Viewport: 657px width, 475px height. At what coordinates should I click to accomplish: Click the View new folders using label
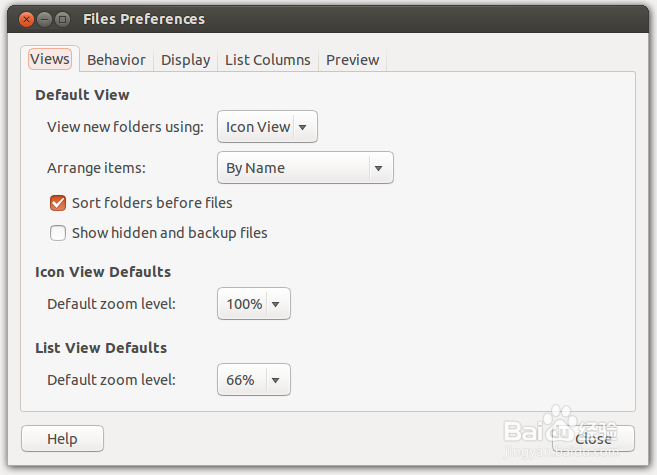pyautogui.click(x=125, y=127)
